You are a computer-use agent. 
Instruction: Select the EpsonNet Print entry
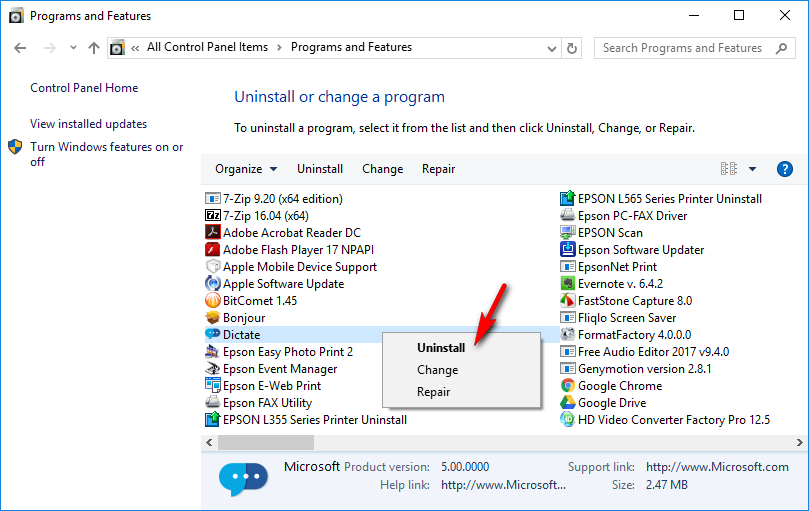click(609, 267)
